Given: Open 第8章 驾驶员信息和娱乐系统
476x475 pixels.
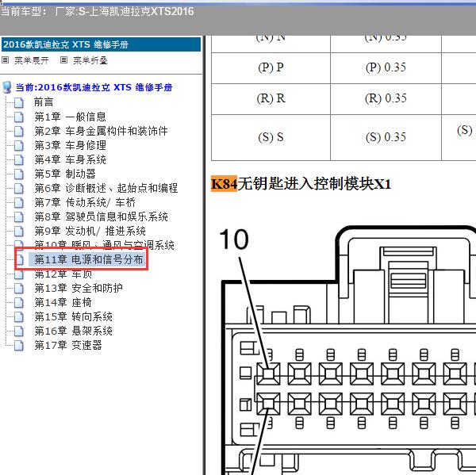Looking at the screenshot, I should [x=101, y=216].
